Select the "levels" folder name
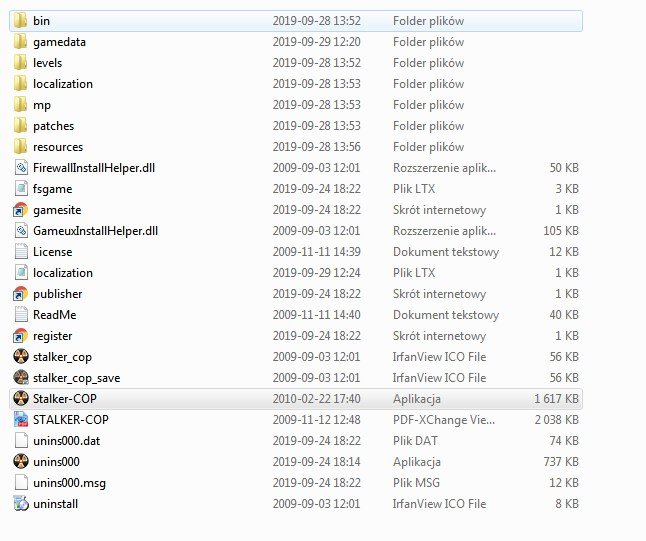Image resolution: width=646 pixels, height=541 pixels. tap(47, 63)
